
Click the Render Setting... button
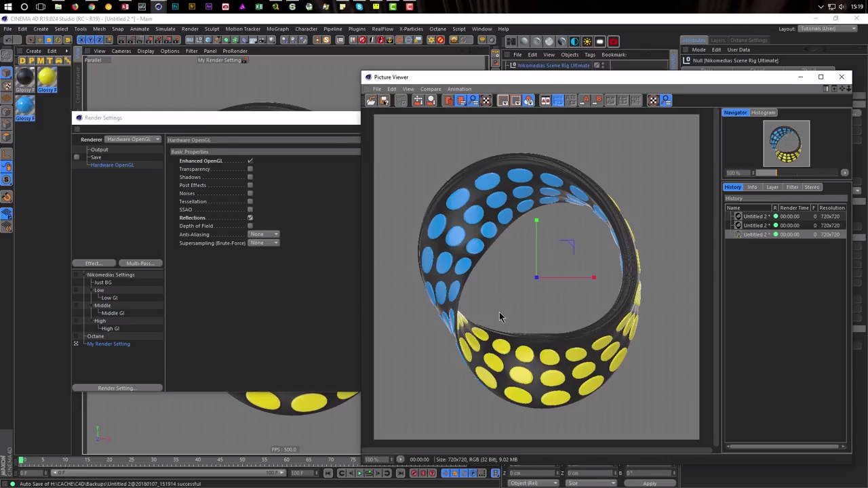click(117, 388)
